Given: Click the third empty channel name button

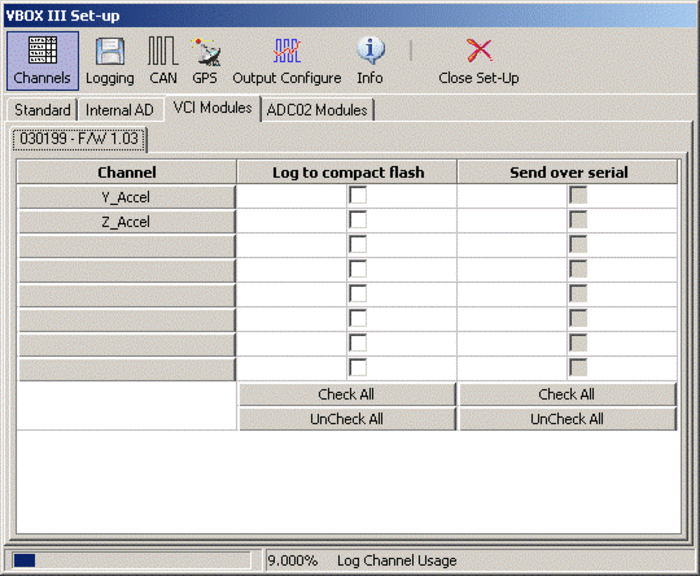Looking at the screenshot, I should click(x=126, y=295).
